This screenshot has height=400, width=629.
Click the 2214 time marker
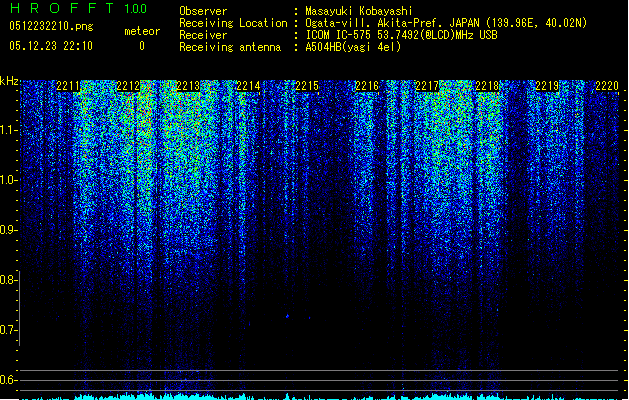tap(248, 86)
